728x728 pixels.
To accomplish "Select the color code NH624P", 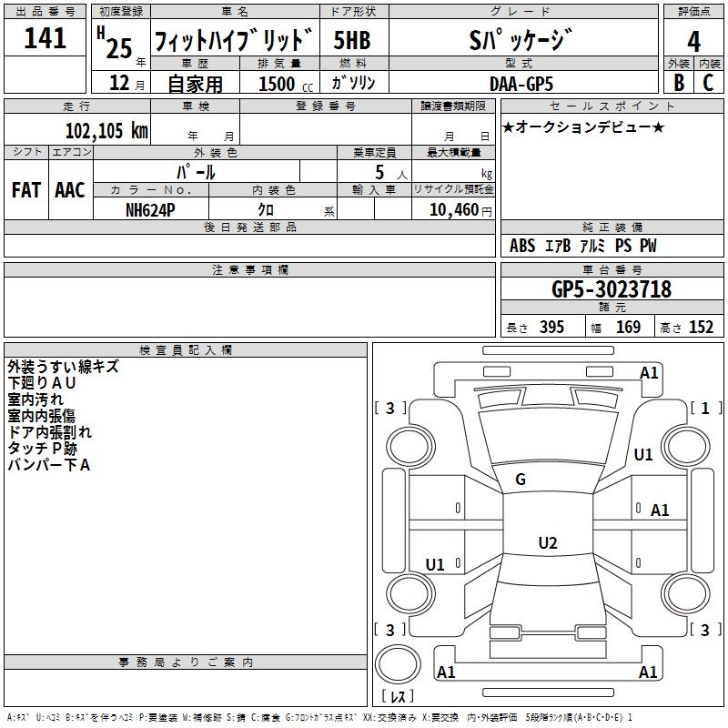I will (152, 209).
